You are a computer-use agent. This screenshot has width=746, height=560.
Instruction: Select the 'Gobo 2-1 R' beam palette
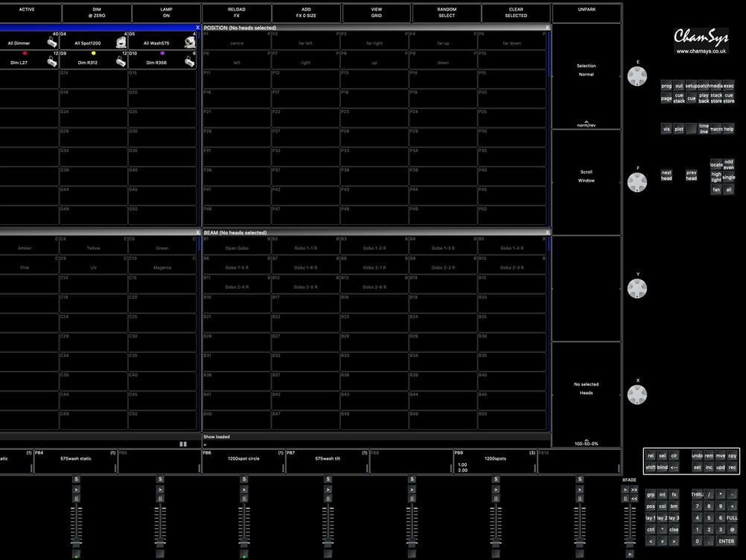click(x=374, y=265)
